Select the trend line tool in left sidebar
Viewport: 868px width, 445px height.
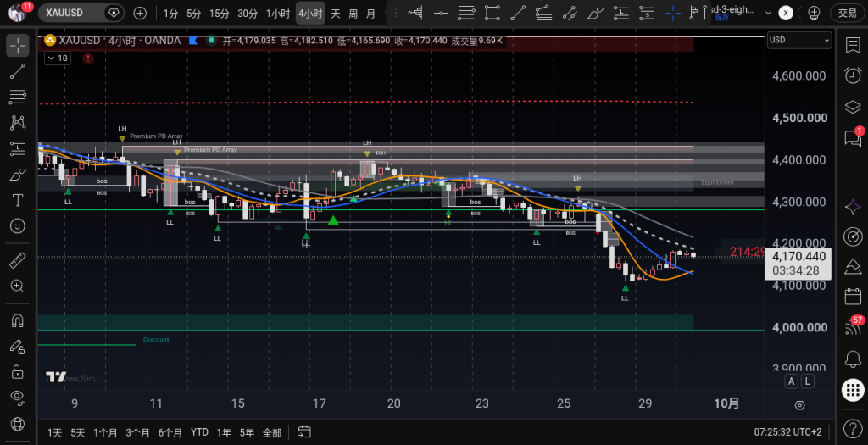click(18, 71)
